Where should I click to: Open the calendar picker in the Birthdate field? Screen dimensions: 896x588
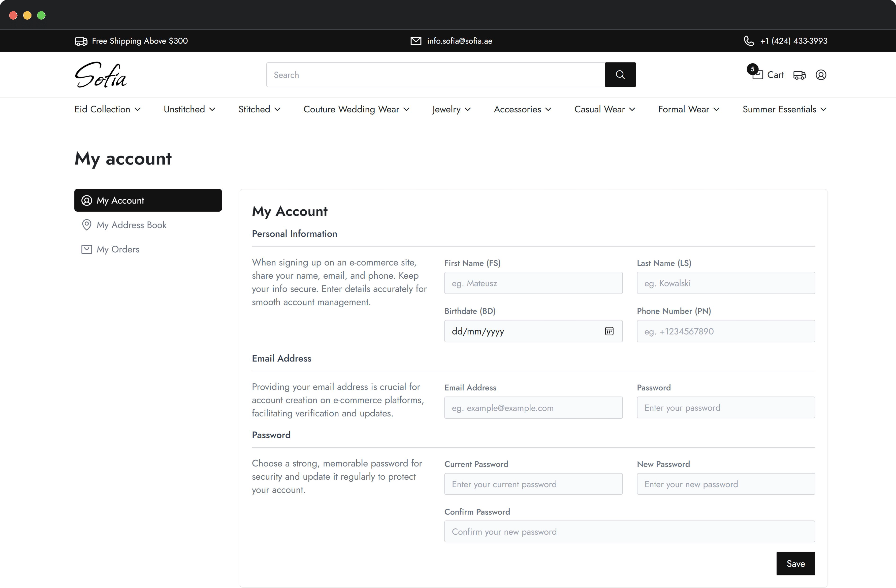click(x=610, y=331)
